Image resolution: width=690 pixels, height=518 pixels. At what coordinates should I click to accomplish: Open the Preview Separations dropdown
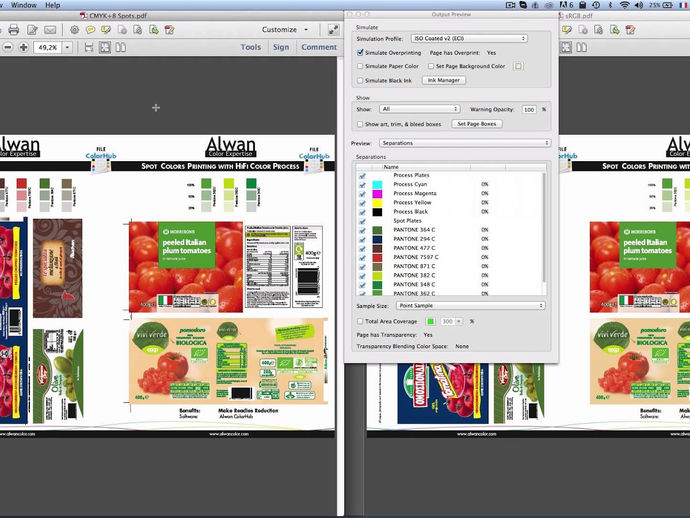[x=465, y=143]
